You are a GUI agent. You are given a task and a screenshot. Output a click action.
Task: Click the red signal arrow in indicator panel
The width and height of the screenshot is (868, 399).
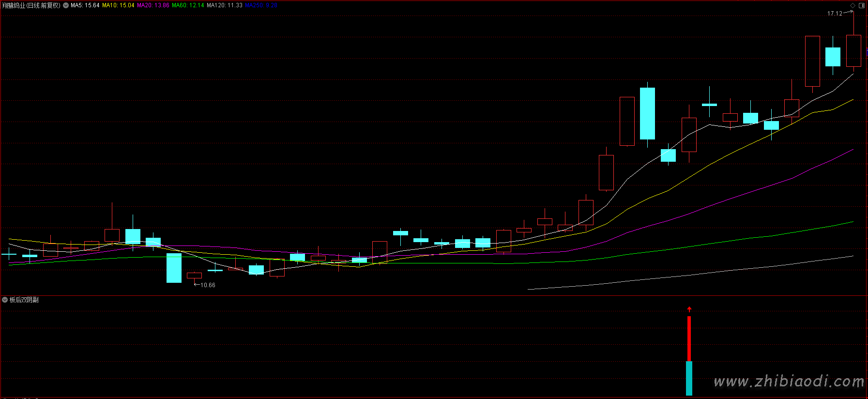click(689, 309)
